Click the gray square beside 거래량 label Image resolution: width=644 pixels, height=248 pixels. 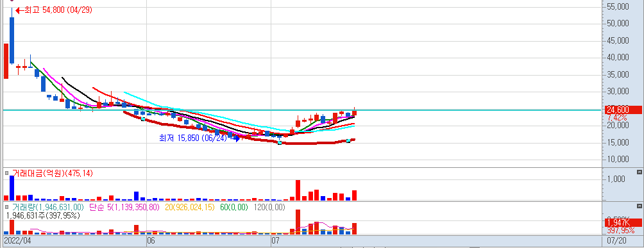(x=6, y=207)
